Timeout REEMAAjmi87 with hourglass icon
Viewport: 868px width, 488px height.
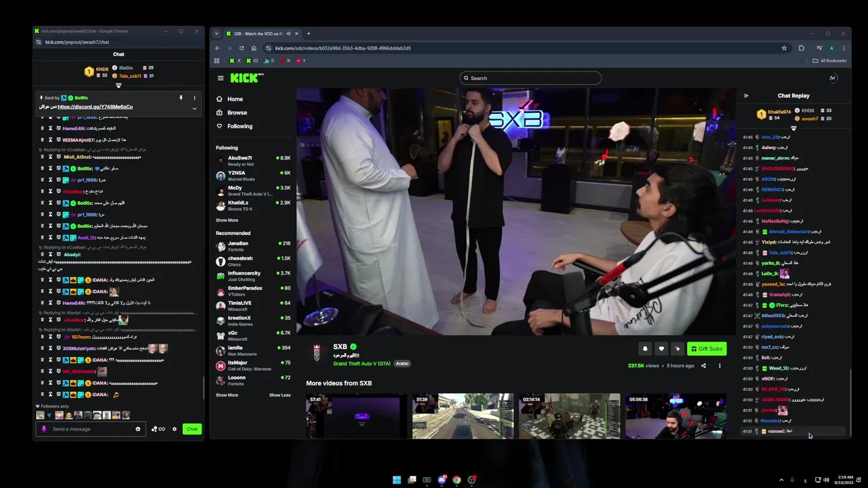tap(50, 140)
